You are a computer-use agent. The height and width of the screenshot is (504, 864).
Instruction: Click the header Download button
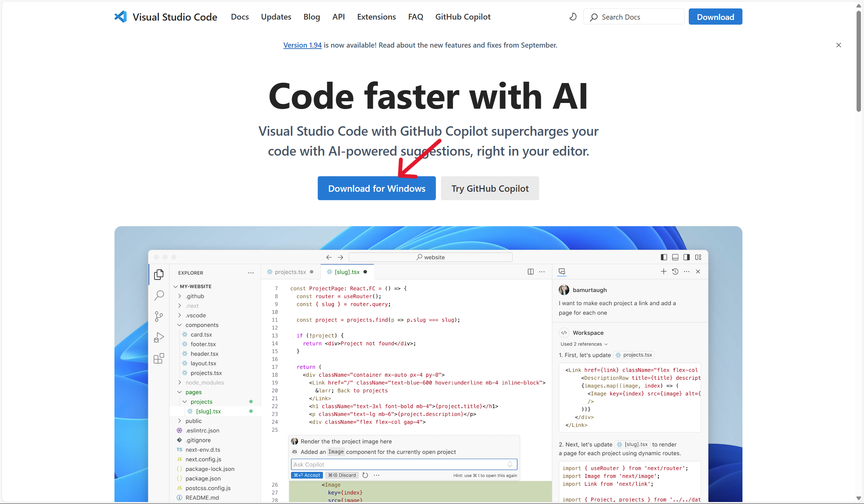point(715,17)
